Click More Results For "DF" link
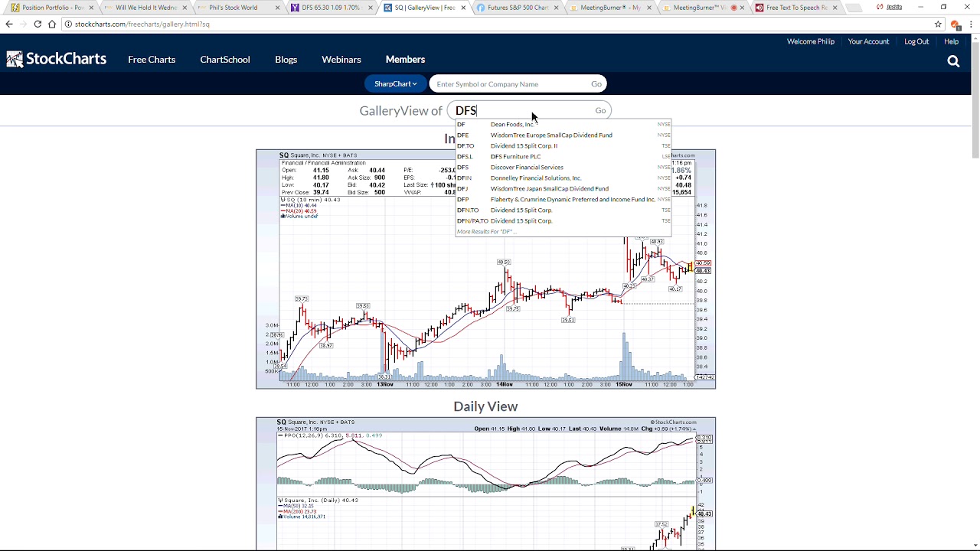Image resolution: width=980 pixels, height=551 pixels. point(486,231)
